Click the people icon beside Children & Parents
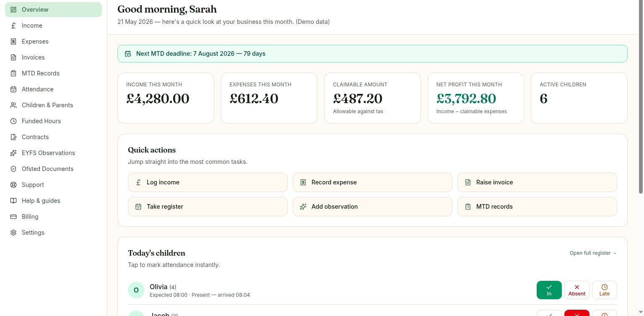The width and height of the screenshot is (644, 316). click(13, 105)
